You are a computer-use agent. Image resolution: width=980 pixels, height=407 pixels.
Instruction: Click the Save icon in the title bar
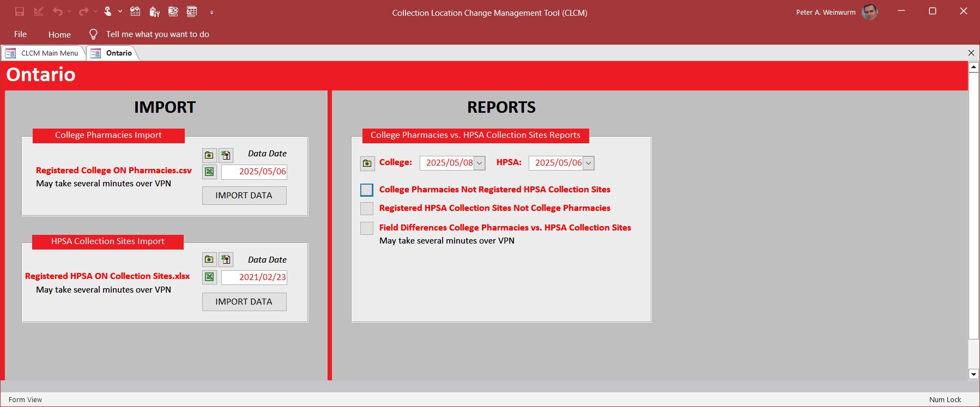pyautogui.click(x=20, y=11)
